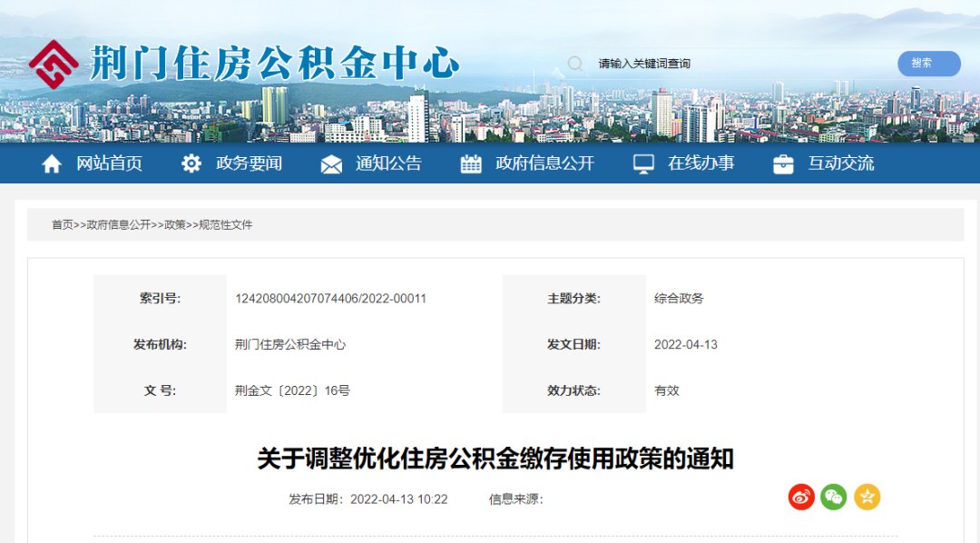The width and height of the screenshot is (980, 543).
Task: Open the 通知公告 menu item
Action: coord(388,163)
